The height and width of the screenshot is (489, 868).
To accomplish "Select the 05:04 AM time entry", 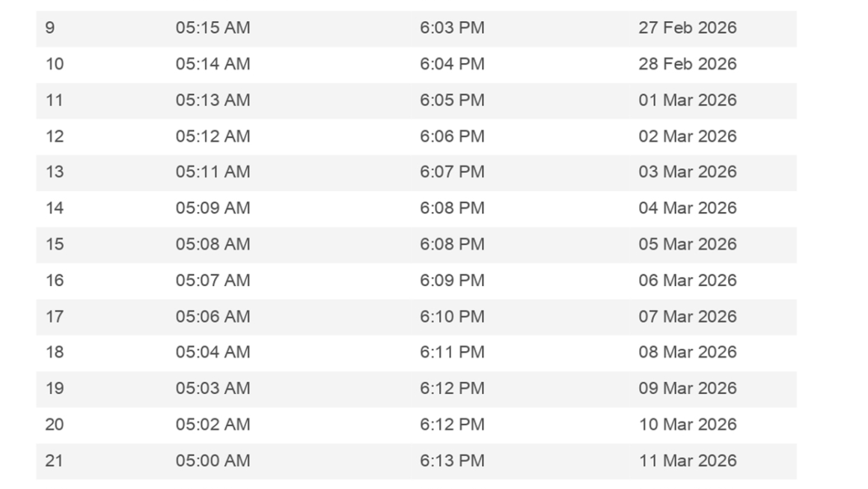I will point(213,353).
